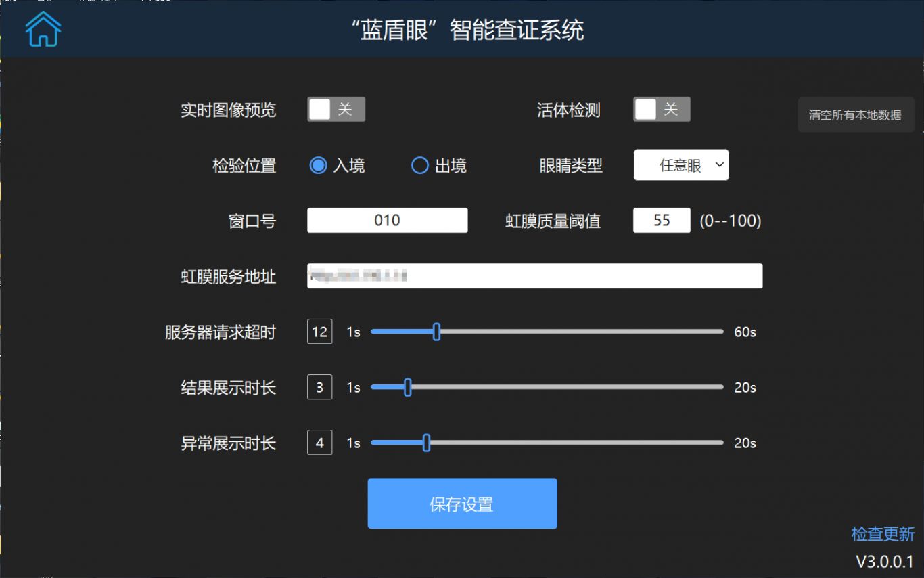Click the 保存设置 button
The width and height of the screenshot is (924, 578).
(x=462, y=504)
